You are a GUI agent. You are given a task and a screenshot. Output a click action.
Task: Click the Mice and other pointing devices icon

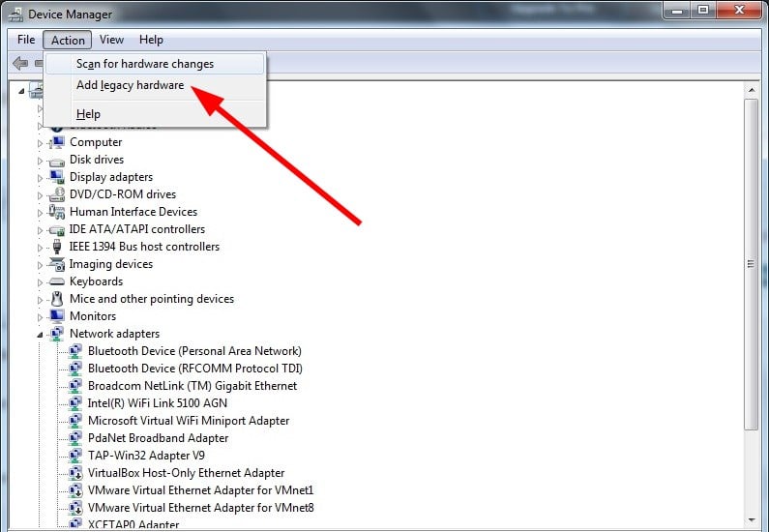(x=57, y=299)
